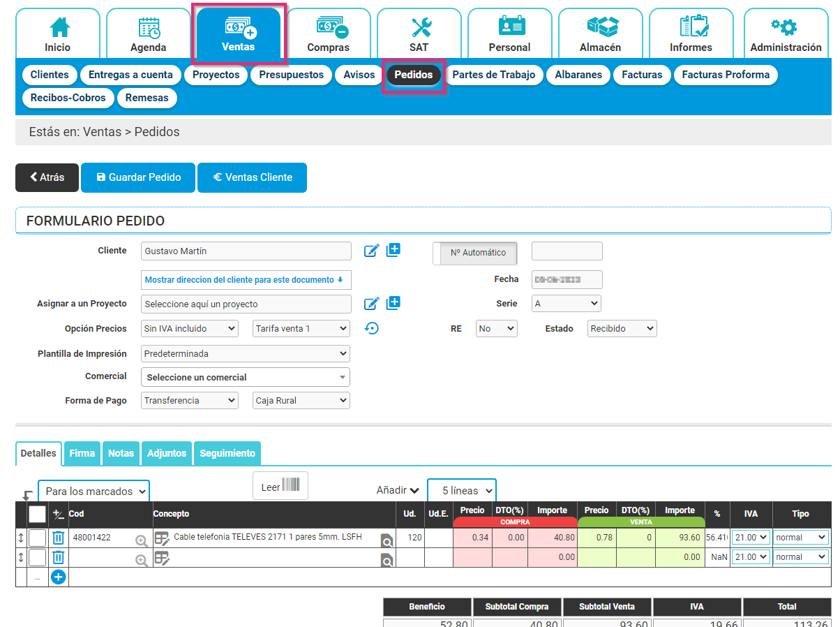Search products with the magnifier on the empty line
Viewport: 840px width, 627px height.
pyautogui.click(x=387, y=560)
